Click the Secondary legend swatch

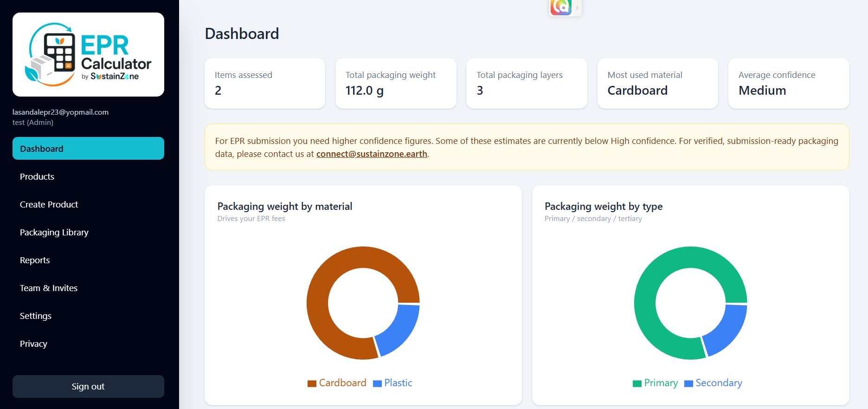688,383
